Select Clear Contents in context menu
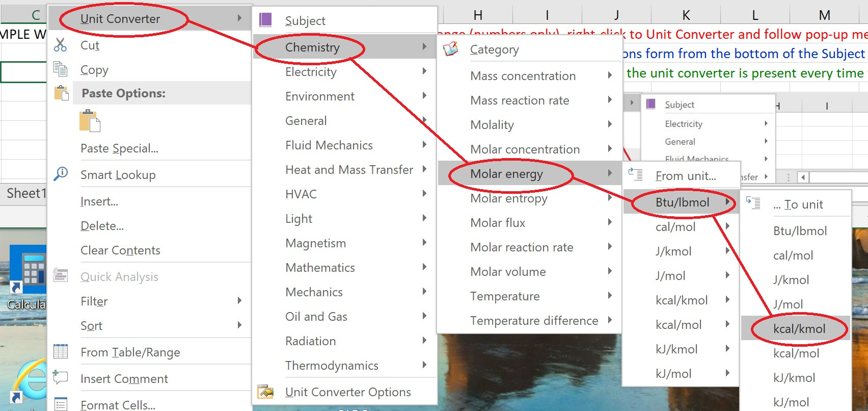 point(120,250)
